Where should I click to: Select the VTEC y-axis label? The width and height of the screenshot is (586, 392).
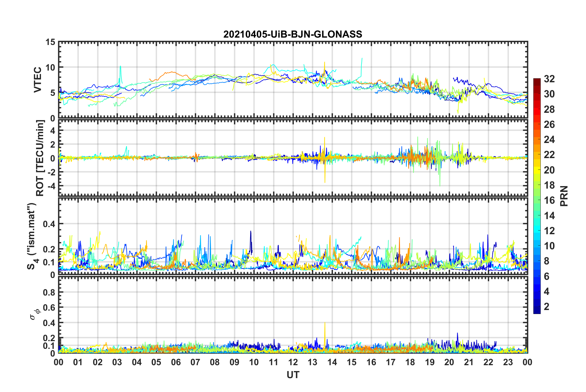pyautogui.click(x=38, y=80)
